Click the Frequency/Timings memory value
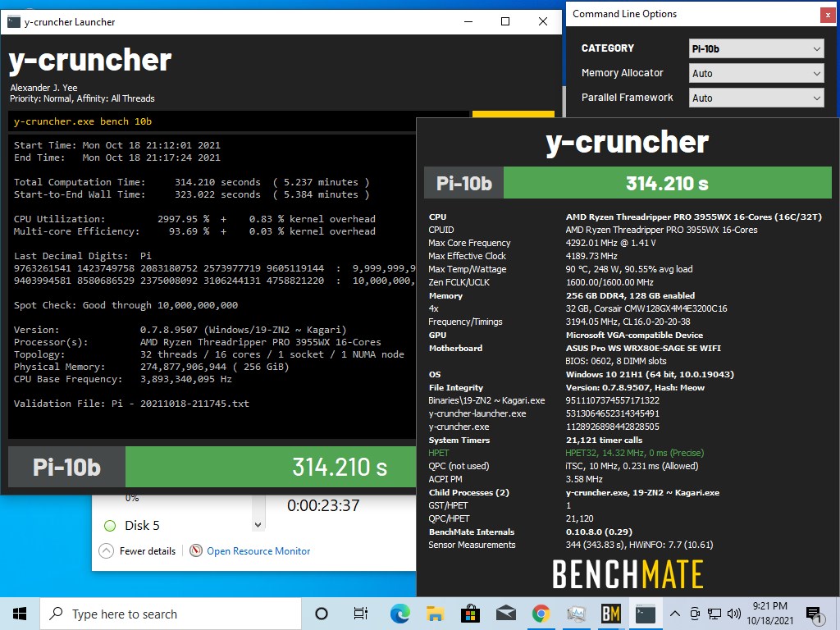The width and height of the screenshot is (840, 630). click(x=628, y=322)
